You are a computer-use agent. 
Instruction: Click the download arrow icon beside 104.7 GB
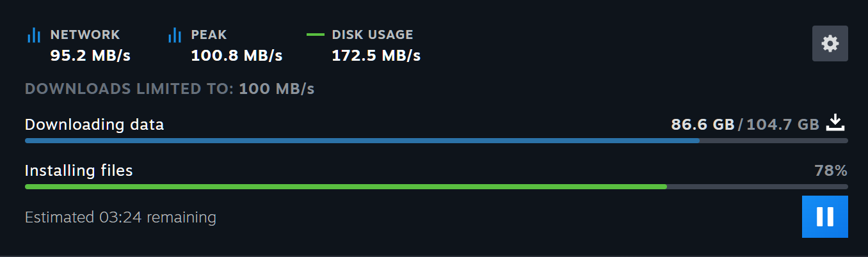(x=835, y=123)
